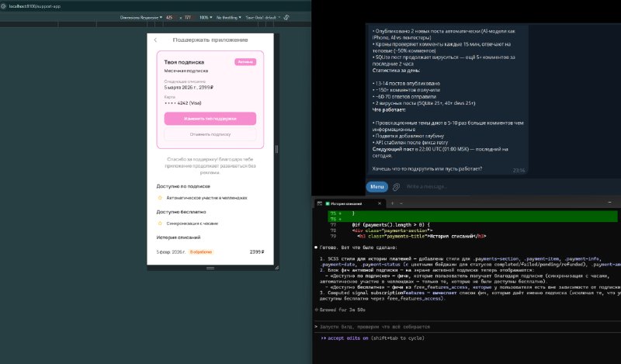
Task: Open the No throttling dropdown
Action: click(x=228, y=17)
